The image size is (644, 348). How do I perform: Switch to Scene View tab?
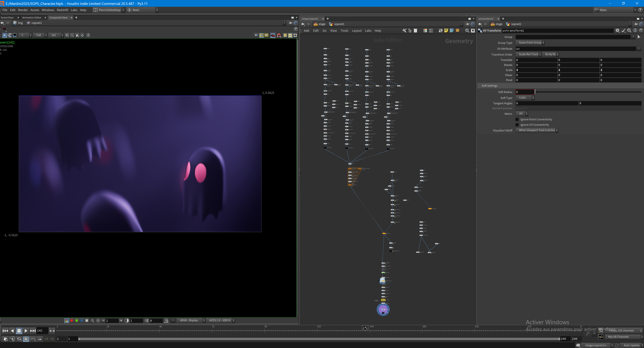7,17
